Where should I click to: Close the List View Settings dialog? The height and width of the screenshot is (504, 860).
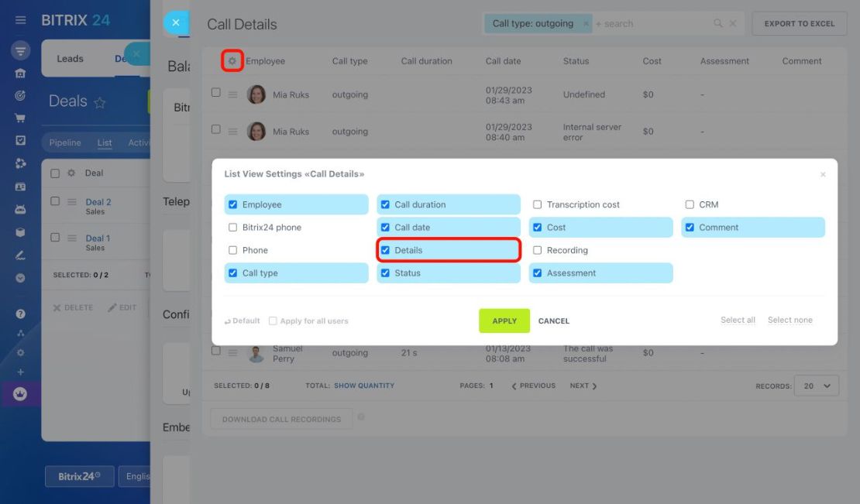823,174
